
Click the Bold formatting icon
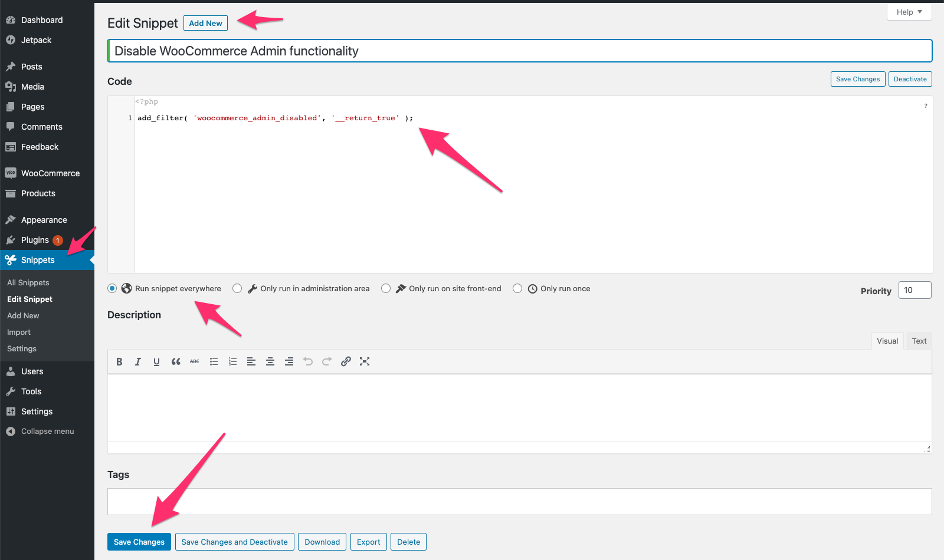pos(119,361)
